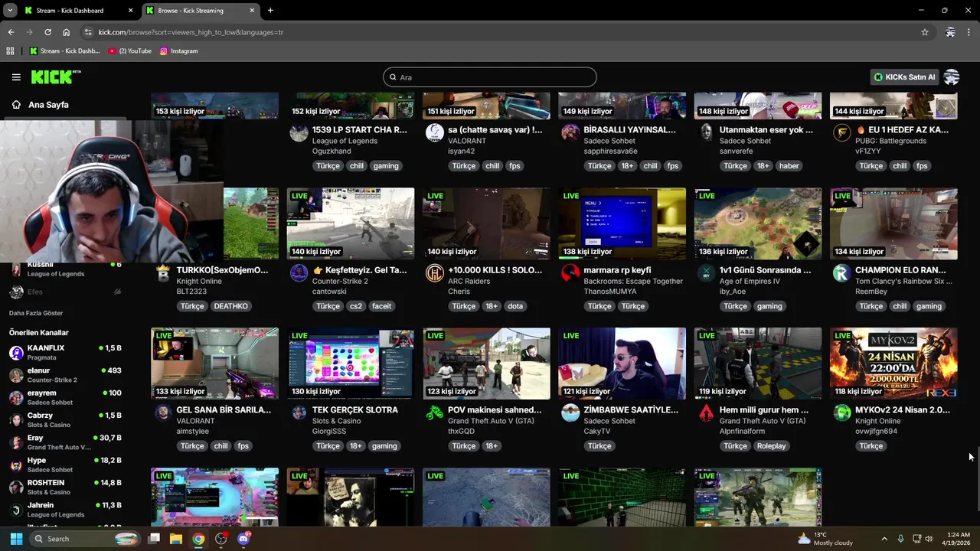Click PUBG: Battlegrounds category link
Screen dimensions: 980x551
click(x=890, y=141)
